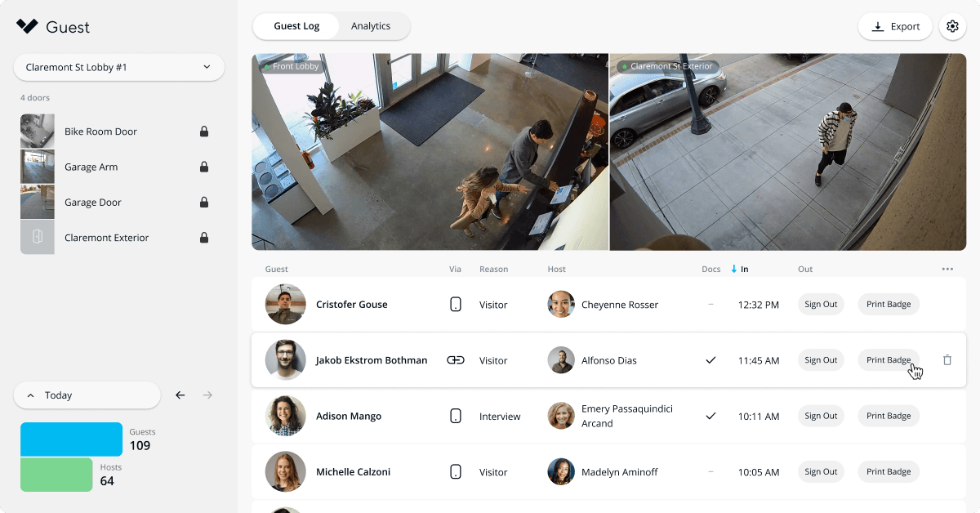This screenshot has height=513, width=980.
Task: Toggle the Claremont Exterior lock
Action: (204, 238)
